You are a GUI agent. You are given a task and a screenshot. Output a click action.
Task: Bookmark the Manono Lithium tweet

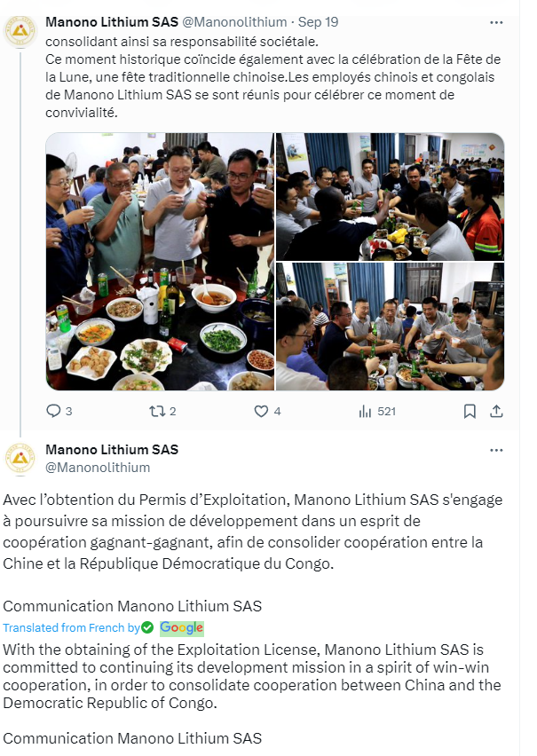(470, 411)
